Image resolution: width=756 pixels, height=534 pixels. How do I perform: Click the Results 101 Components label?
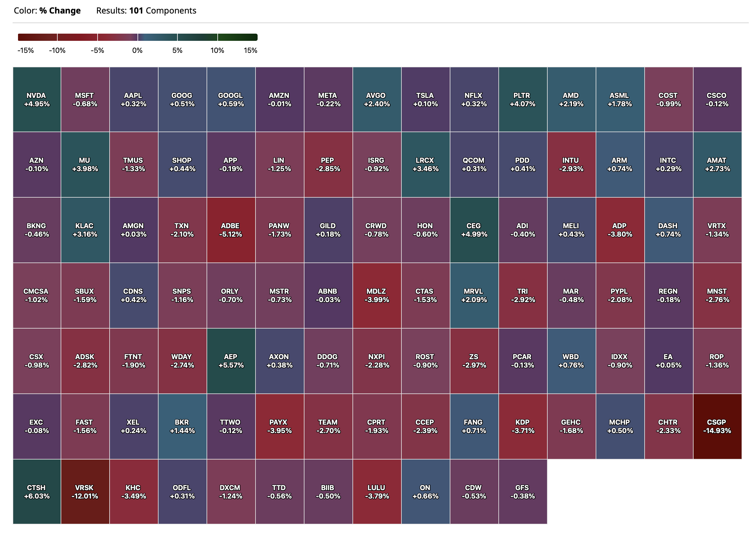(146, 11)
